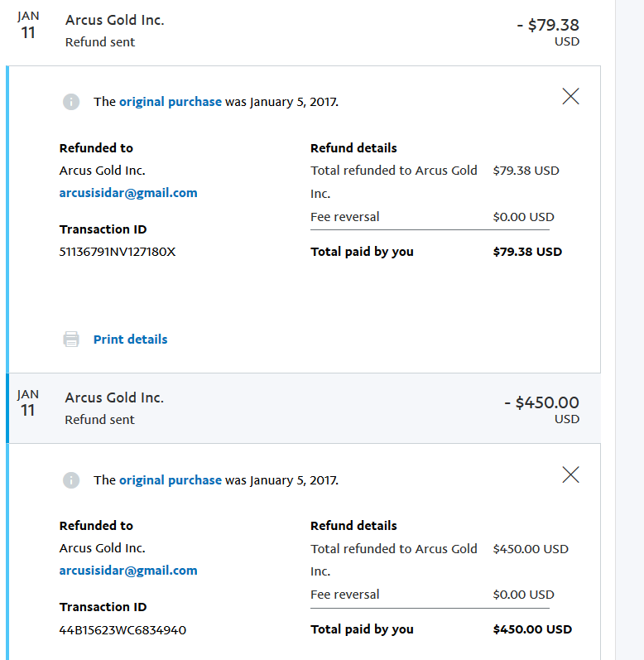Viewport: 644px width, 660px height.
Task: Click info icon in the $450.00 refund panel
Action: [x=71, y=480]
